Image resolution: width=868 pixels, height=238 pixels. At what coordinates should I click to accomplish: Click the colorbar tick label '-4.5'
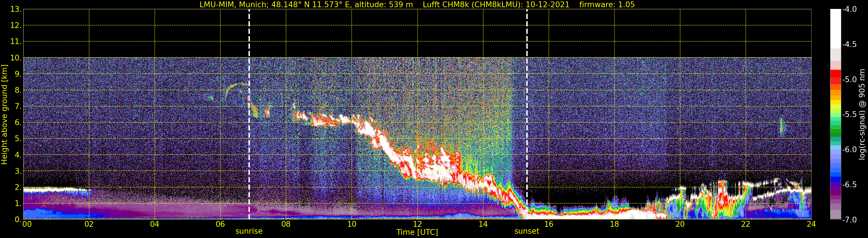tap(849, 44)
